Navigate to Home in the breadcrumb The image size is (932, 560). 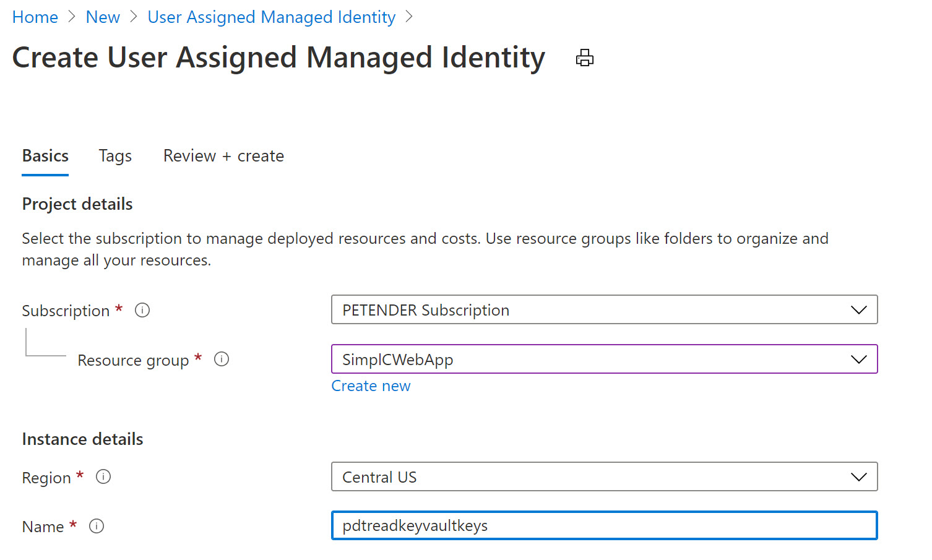click(35, 17)
